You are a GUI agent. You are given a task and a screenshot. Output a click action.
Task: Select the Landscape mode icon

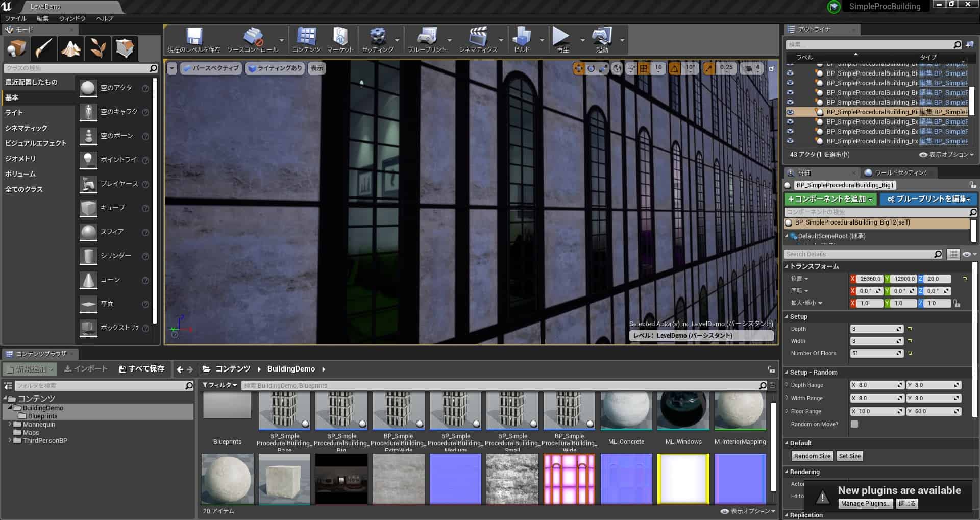pyautogui.click(x=70, y=49)
